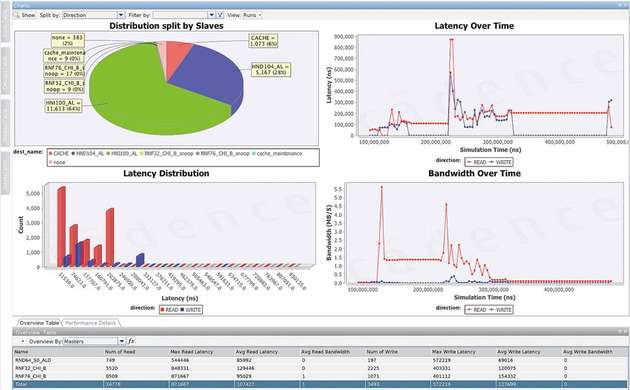630x390 pixels.
Task: Switch to the Overview Table tab
Action: click(x=39, y=323)
